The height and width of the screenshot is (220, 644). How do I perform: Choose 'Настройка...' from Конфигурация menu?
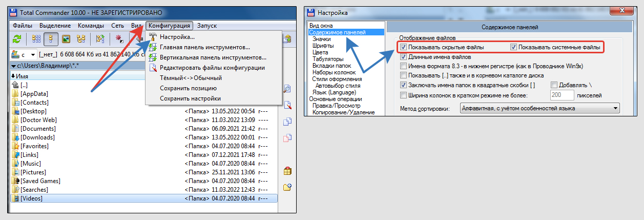[x=177, y=37]
